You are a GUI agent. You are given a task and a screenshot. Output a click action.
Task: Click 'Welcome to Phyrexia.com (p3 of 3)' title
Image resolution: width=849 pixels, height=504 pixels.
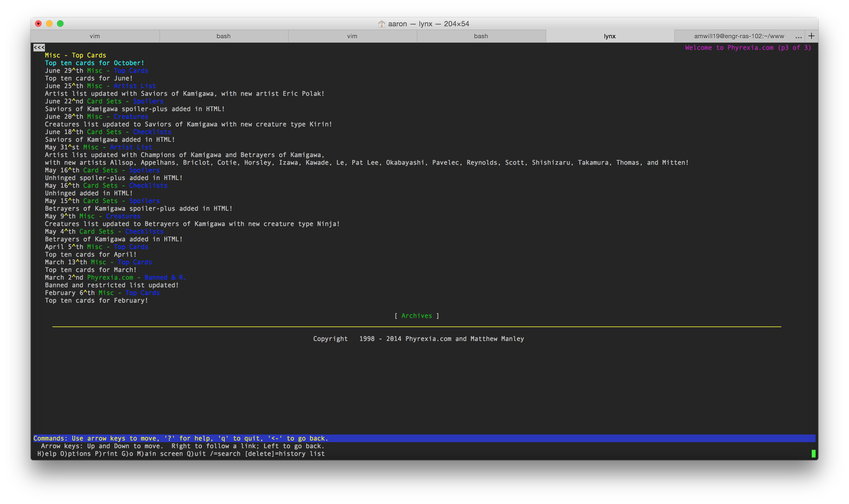pyautogui.click(x=748, y=48)
